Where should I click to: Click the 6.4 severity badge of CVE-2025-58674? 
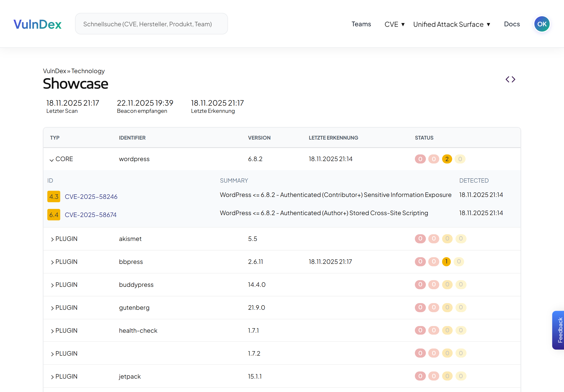[54, 214]
